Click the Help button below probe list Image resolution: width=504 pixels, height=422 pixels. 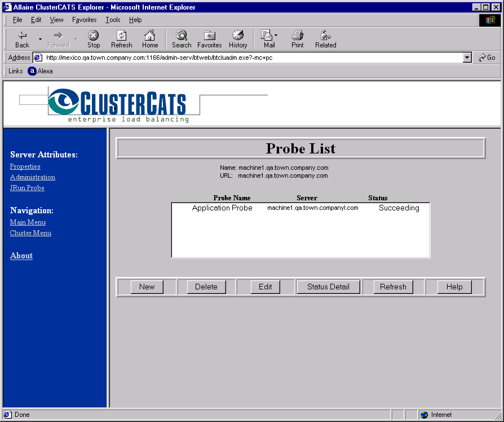coord(454,287)
